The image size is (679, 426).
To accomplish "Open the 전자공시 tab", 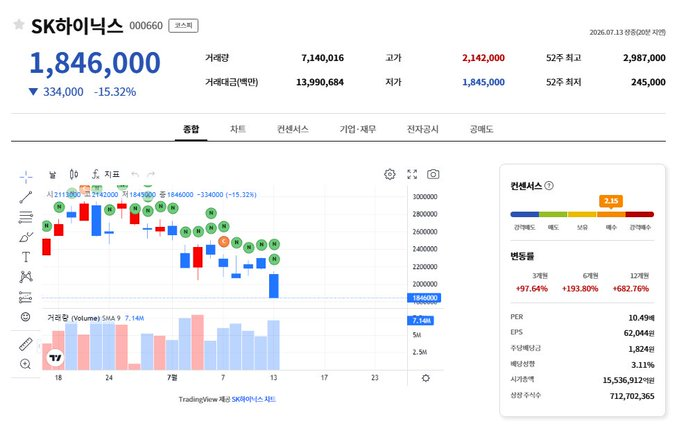I will coord(423,129).
